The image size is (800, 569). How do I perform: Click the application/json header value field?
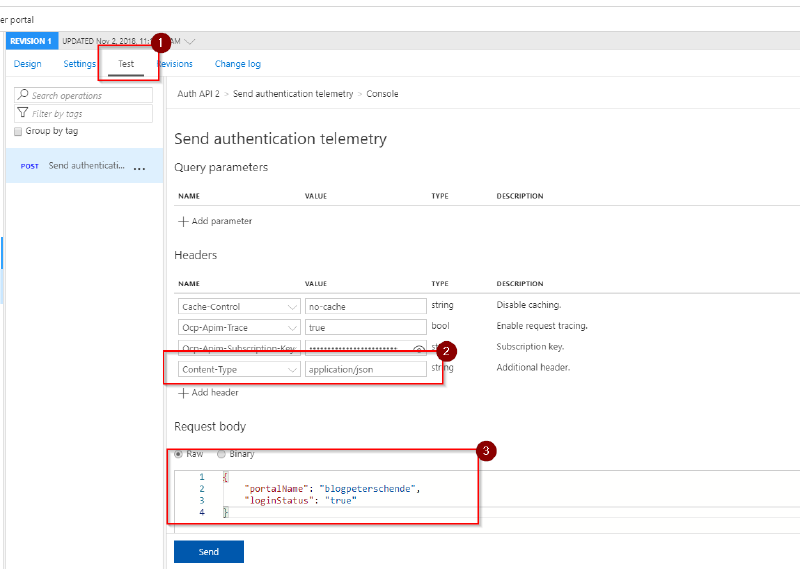(x=365, y=370)
